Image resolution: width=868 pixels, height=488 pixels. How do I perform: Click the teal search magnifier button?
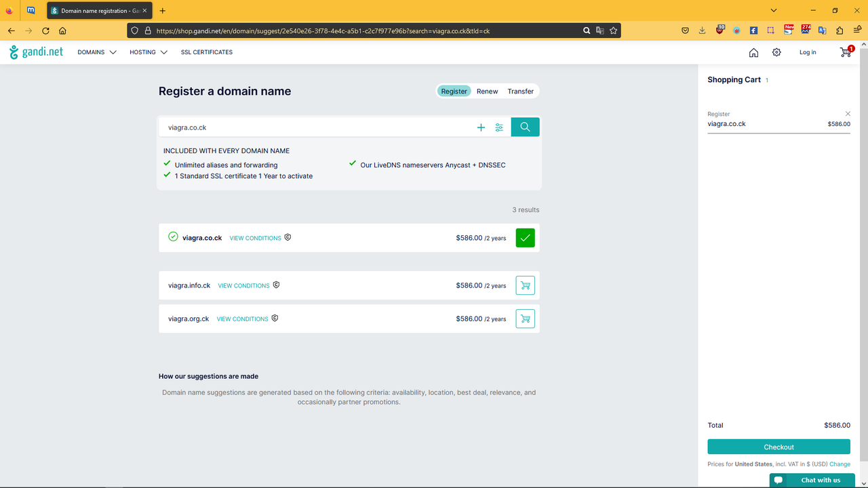(525, 127)
